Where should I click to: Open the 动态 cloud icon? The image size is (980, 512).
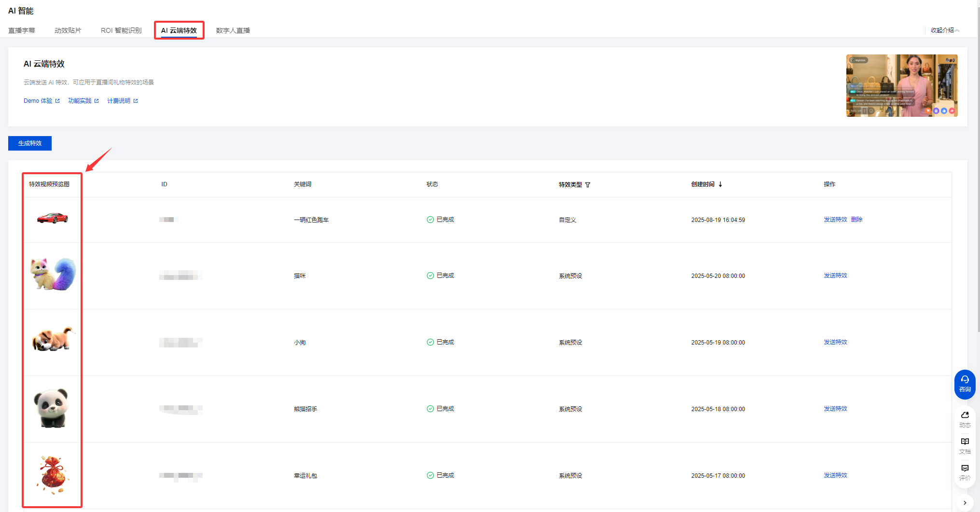click(965, 415)
